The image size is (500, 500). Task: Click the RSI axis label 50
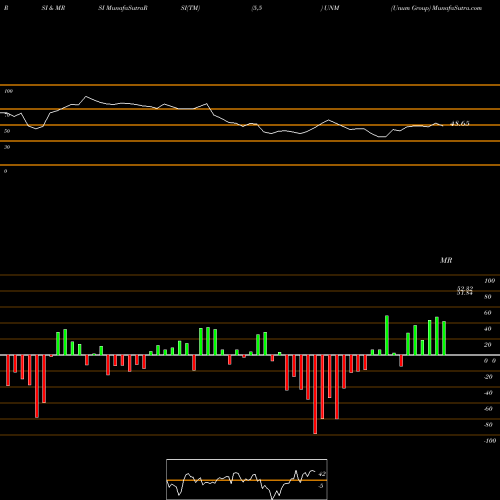coord(7,131)
